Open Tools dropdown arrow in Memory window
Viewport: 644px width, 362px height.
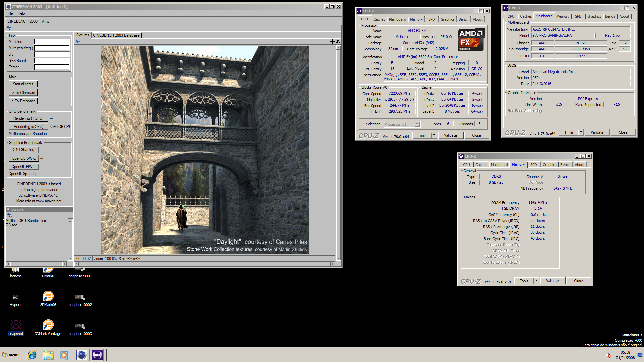(x=536, y=281)
